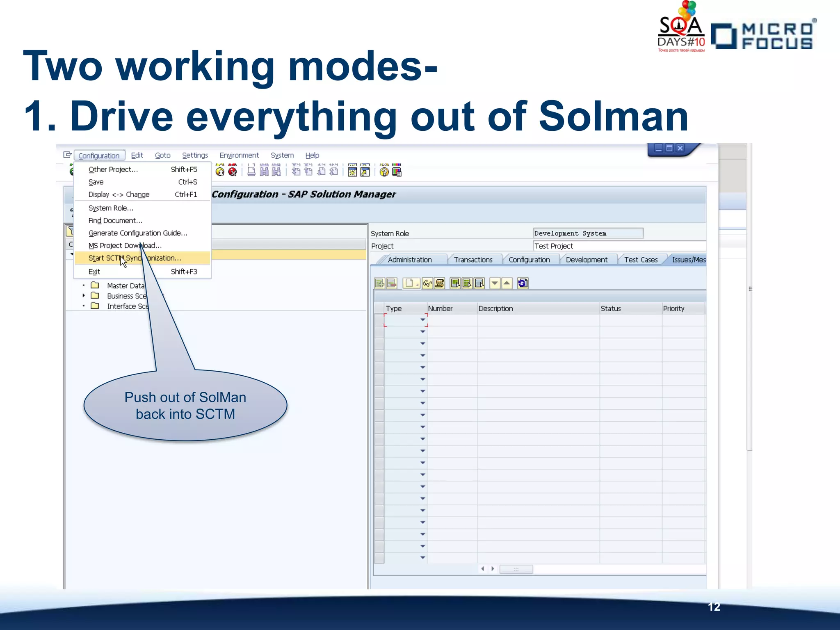The width and height of the screenshot is (840, 630).
Task: Click the table scroll-right arrow
Action: 493,569
